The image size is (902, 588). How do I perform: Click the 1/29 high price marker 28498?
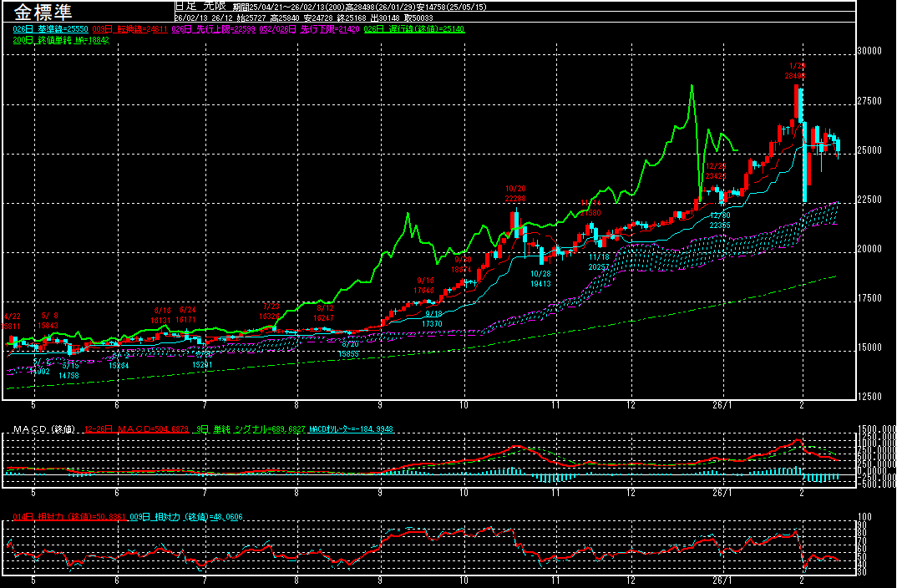795,75
